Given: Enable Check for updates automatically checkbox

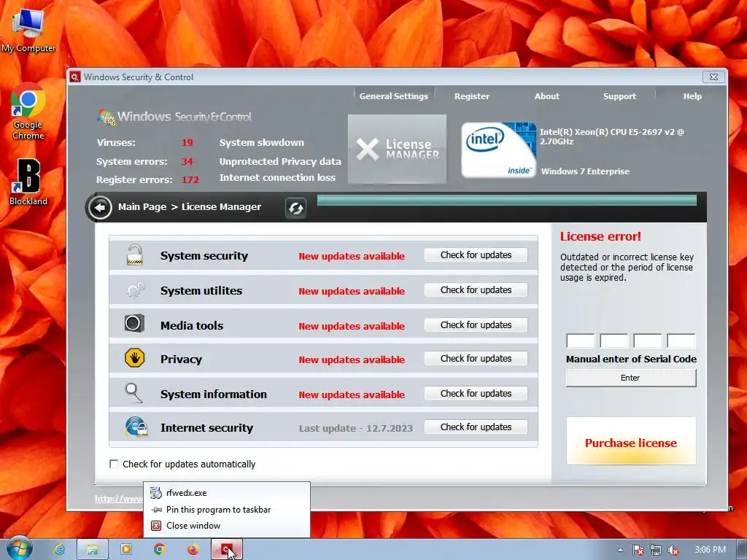Looking at the screenshot, I should coord(114,464).
